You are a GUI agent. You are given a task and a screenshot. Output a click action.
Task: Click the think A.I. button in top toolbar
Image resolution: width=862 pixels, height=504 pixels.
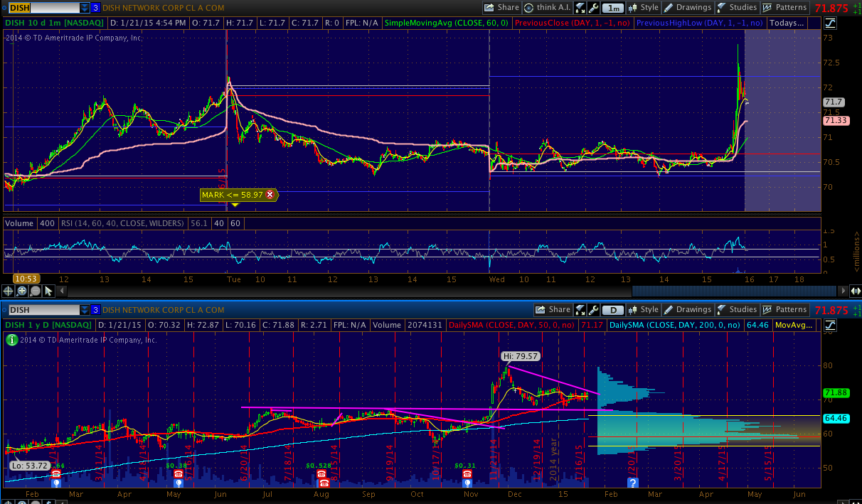tap(546, 8)
